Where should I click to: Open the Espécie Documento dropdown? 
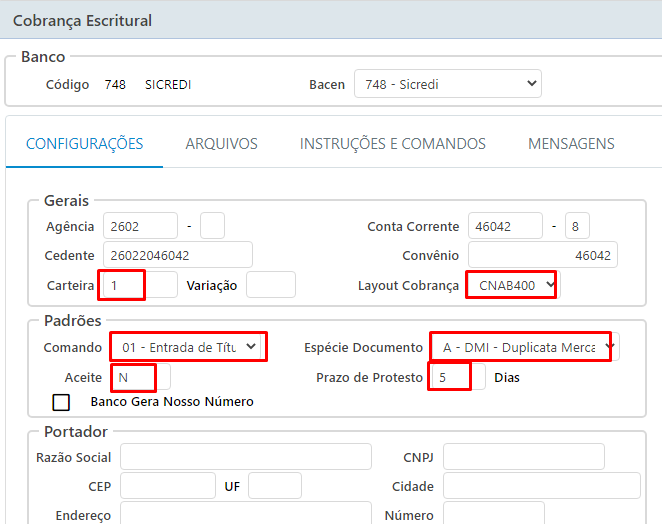pyautogui.click(x=525, y=347)
